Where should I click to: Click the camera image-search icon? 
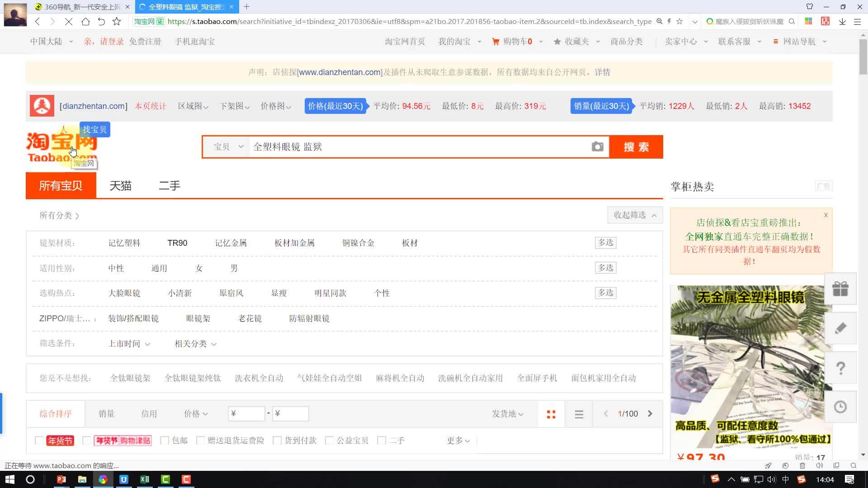[x=597, y=147]
